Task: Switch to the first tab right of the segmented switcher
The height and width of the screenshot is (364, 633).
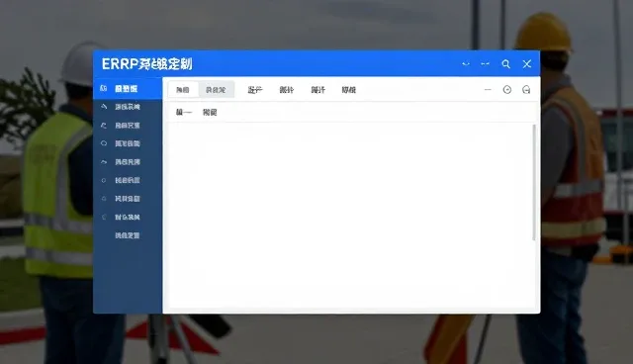Action: [x=255, y=90]
